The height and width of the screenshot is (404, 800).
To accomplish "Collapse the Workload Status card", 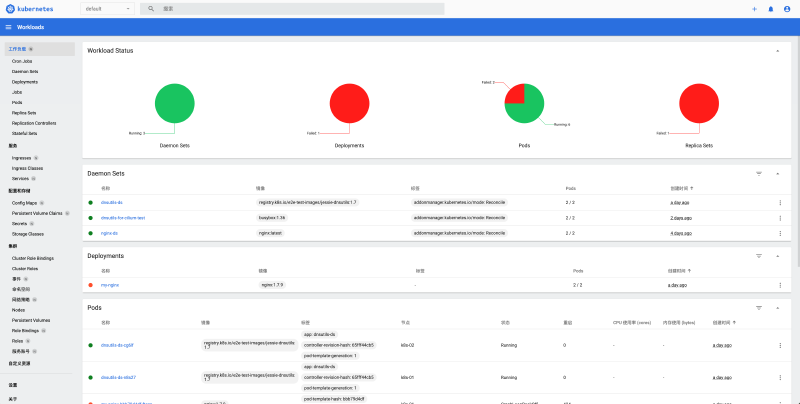I will [777, 50].
